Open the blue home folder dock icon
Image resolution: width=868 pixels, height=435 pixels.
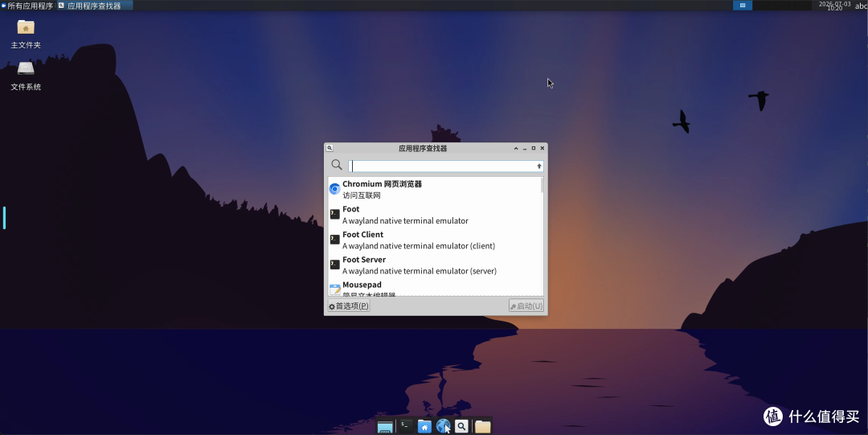click(424, 426)
